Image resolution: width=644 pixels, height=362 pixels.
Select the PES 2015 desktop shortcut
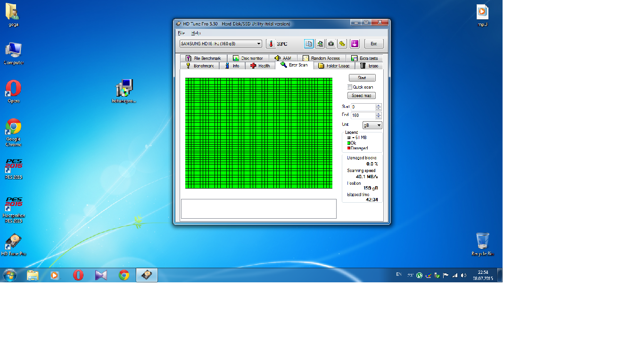tap(13, 169)
